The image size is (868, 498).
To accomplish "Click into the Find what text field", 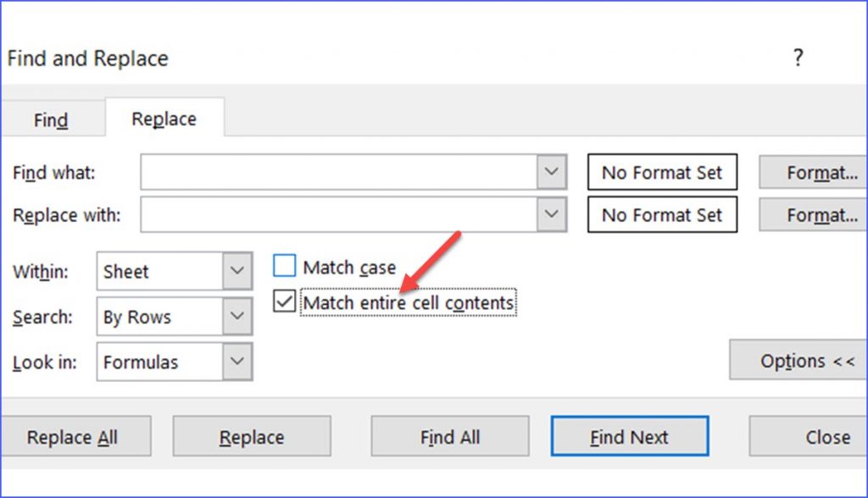I will click(x=339, y=172).
